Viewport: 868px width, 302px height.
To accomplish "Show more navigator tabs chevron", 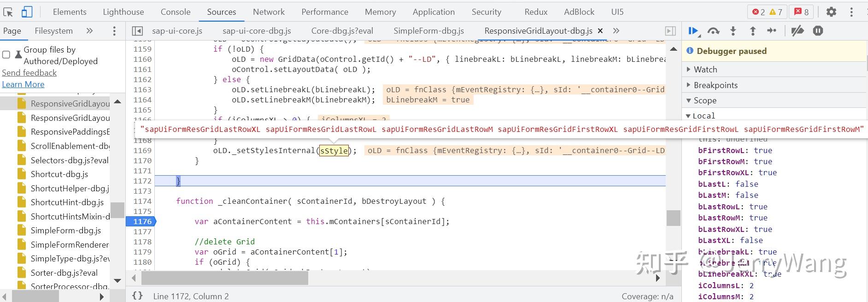I will 89,31.
